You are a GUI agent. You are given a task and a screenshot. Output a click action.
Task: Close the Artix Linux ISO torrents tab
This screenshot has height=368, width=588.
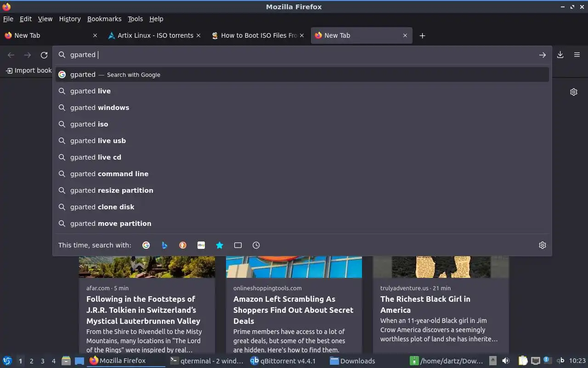[x=198, y=35]
